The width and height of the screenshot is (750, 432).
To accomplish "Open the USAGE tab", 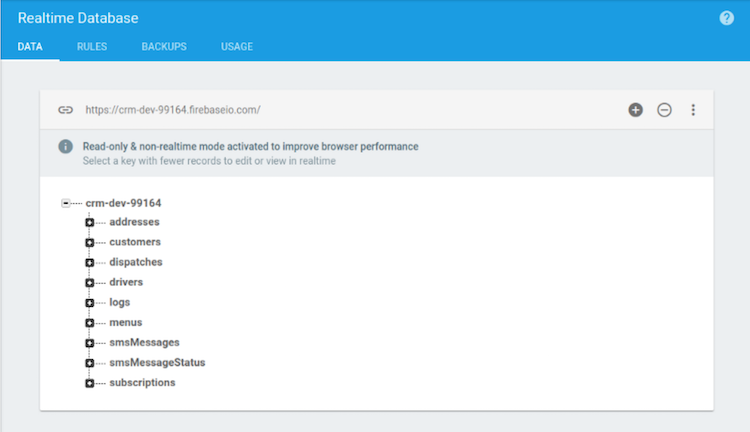I will click(x=237, y=46).
